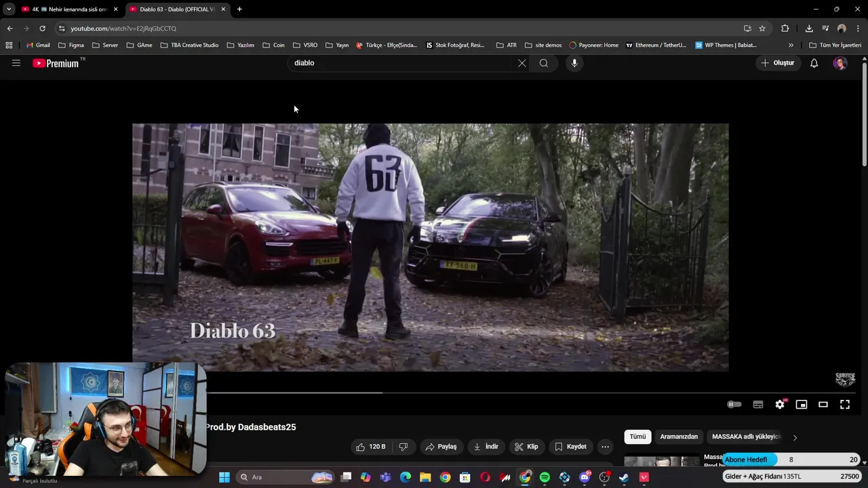The width and height of the screenshot is (868, 488).
Task: Share the video via Paylaş
Action: click(x=441, y=447)
